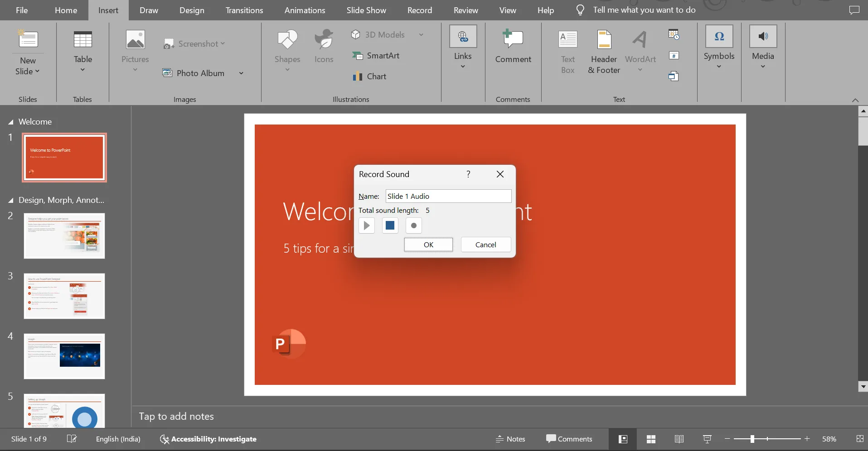Fit slide to current window
Screen dimensions: 868x451
point(860,439)
